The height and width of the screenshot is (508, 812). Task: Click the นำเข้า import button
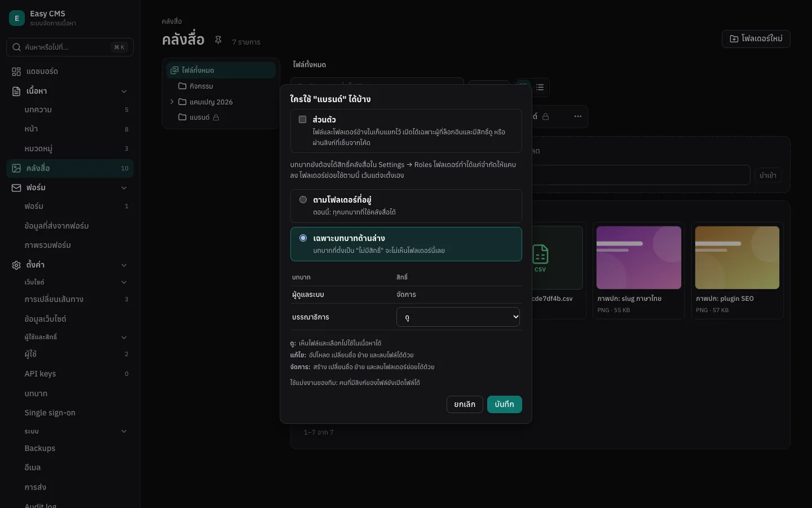coord(768,176)
